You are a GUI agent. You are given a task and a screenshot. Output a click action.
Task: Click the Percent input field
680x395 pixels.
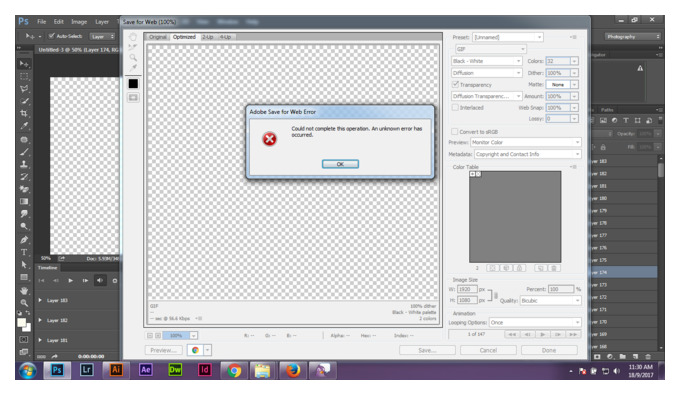pos(561,289)
